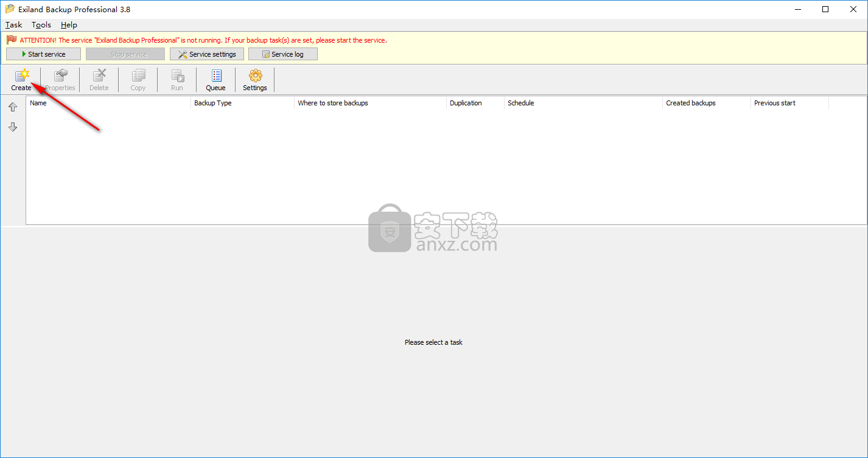Close the Exiland Backup window
This screenshot has width=868, height=458.
[853, 9]
